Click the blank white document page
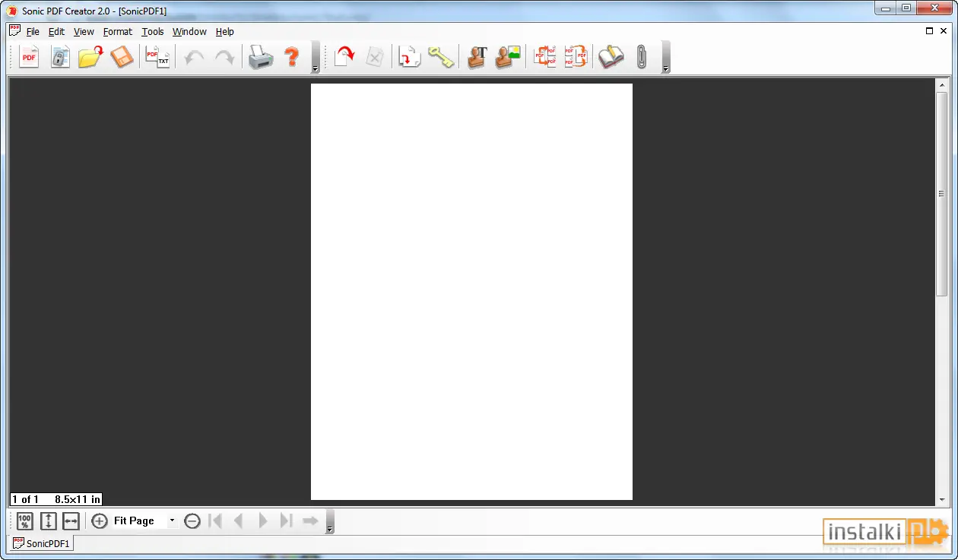958x560 pixels. pos(471,292)
